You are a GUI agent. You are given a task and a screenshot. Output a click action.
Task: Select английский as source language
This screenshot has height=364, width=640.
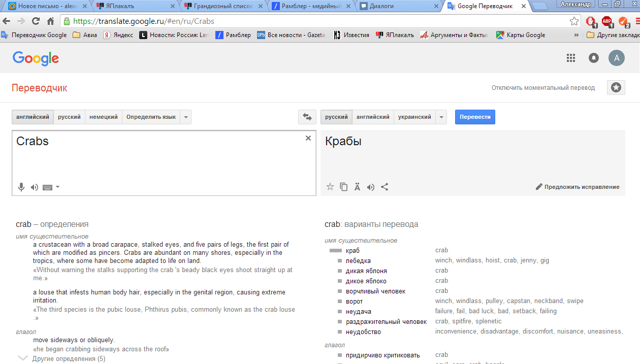pos(33,117)
